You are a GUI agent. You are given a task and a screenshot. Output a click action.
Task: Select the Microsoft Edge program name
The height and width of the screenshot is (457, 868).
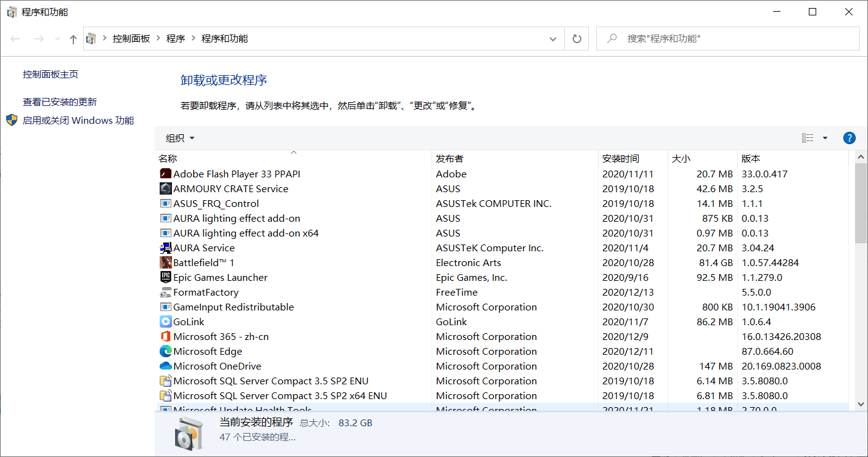coord(208,351)
